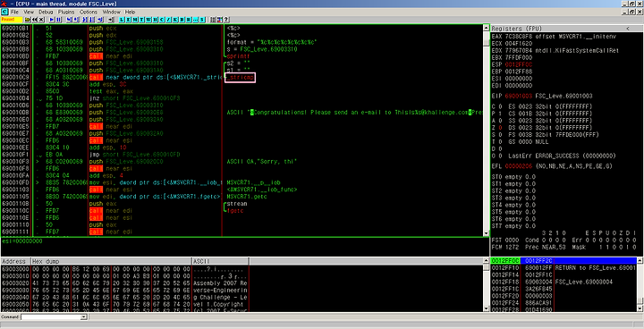Open the Options menu
This screenshot has width=644, height=329.
point(89,12)
